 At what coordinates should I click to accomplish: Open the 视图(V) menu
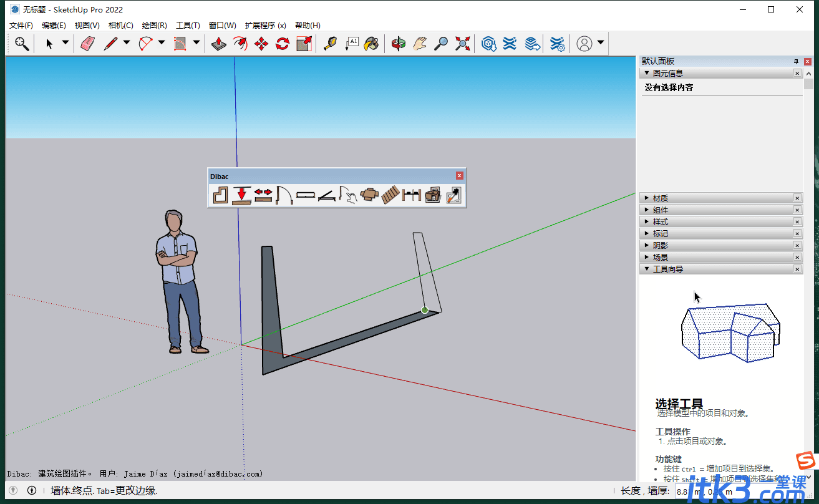87,26
